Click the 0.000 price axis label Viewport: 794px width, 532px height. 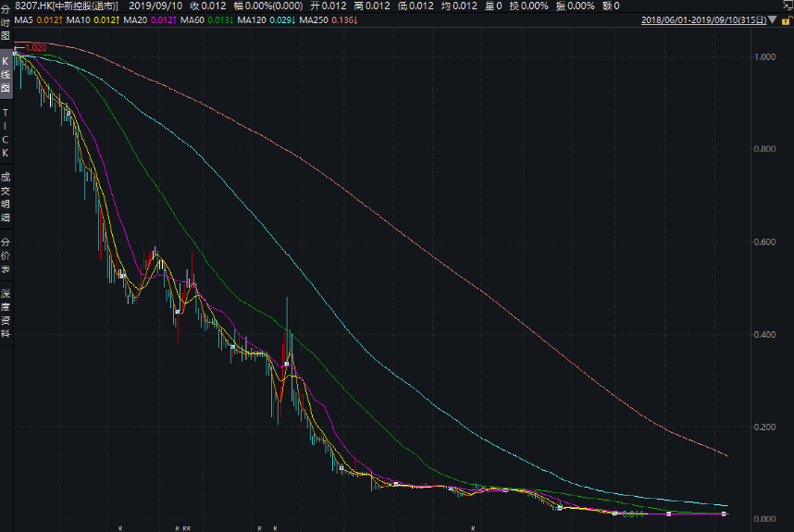765,519
